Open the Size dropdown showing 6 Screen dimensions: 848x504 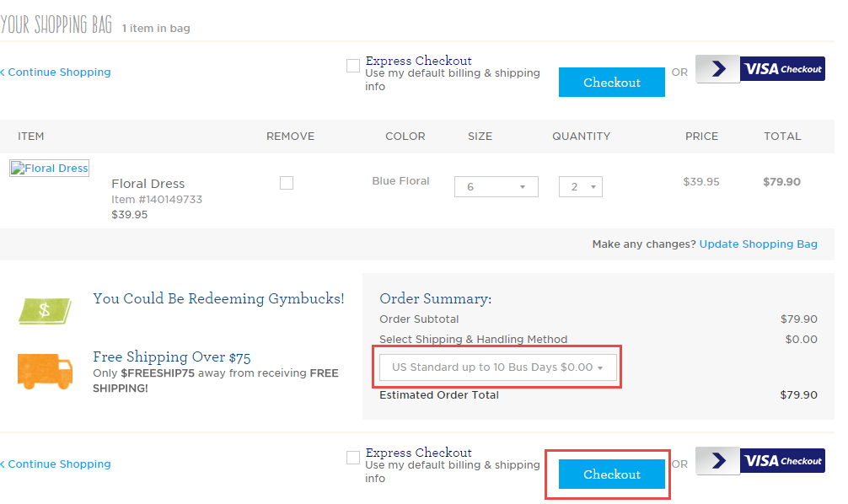click(496, 186)
